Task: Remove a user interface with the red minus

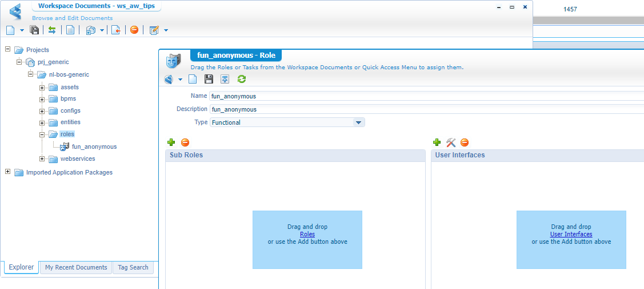Action: click(464, 142)
